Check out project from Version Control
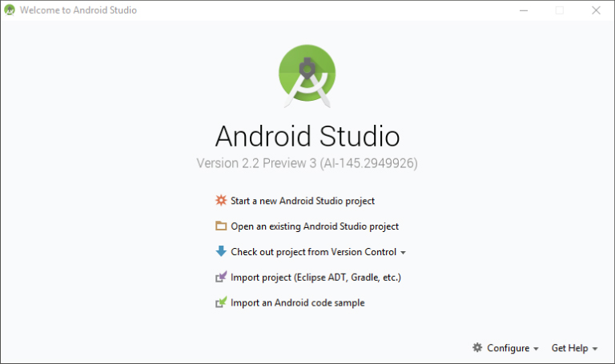Viewport: 615px width, 364px height. click(313, 252)
